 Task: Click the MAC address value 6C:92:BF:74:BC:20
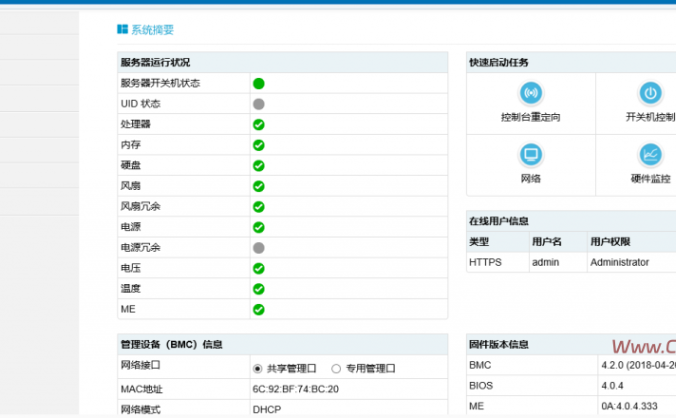[x=296, y=389]
